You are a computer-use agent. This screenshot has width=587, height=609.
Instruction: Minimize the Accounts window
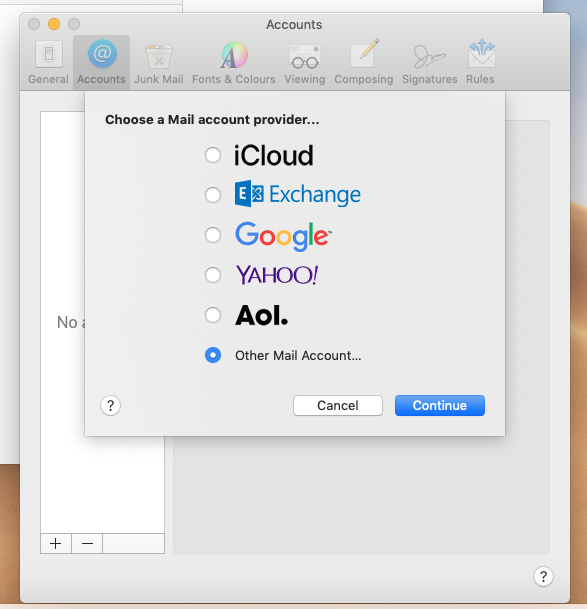[54, 24]
